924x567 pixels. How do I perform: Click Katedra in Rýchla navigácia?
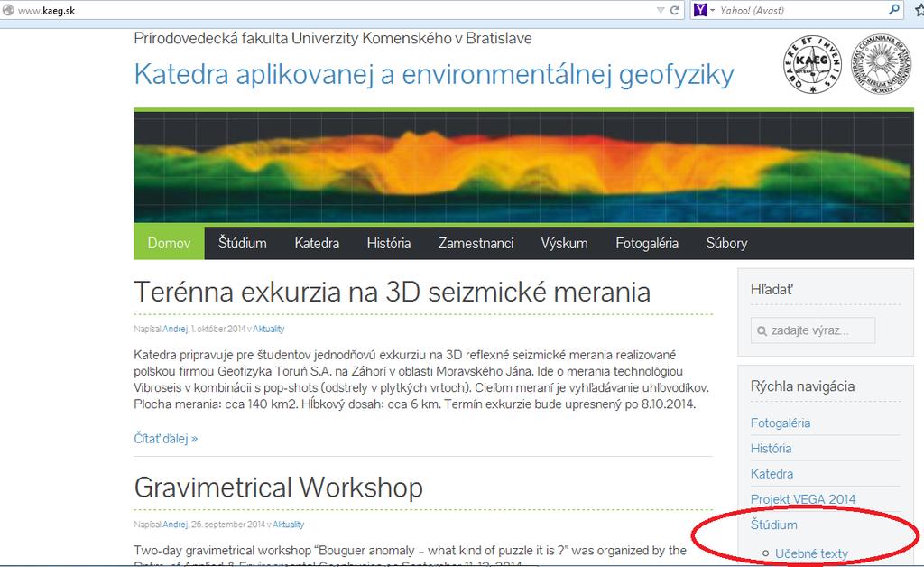(772, 474)
